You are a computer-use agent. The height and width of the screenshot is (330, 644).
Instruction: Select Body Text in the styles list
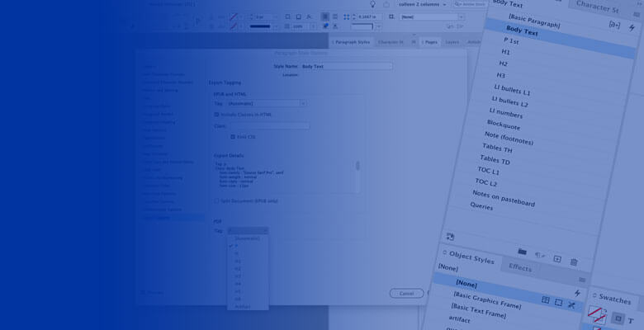522,31
